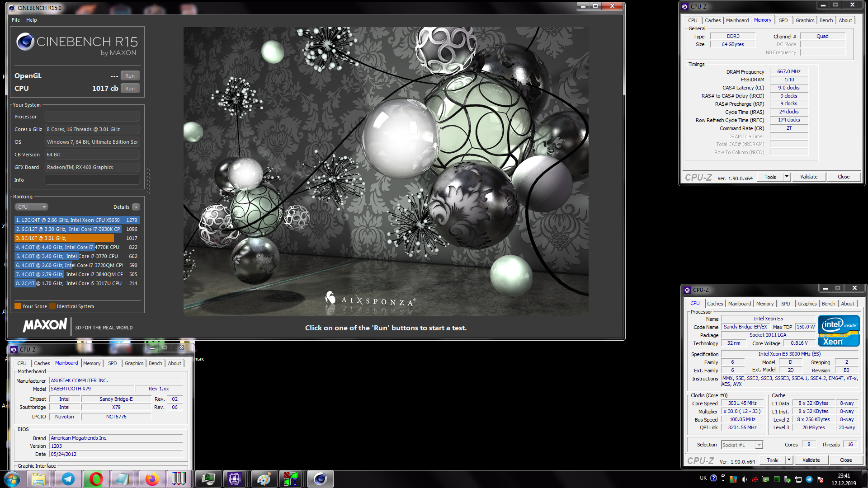Open Windows Explorer from the taskbar
This screenshot has width=868, height=488.
point(39,479)
